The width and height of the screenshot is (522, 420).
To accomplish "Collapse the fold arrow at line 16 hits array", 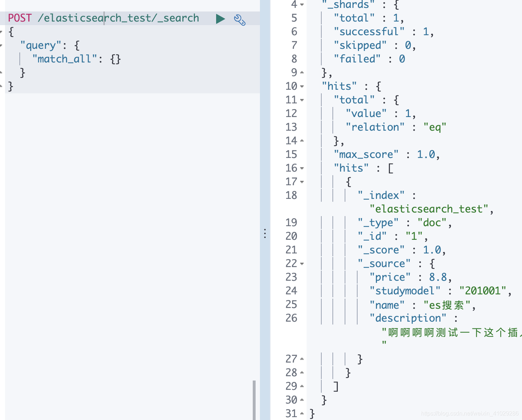I will (302, 168).
